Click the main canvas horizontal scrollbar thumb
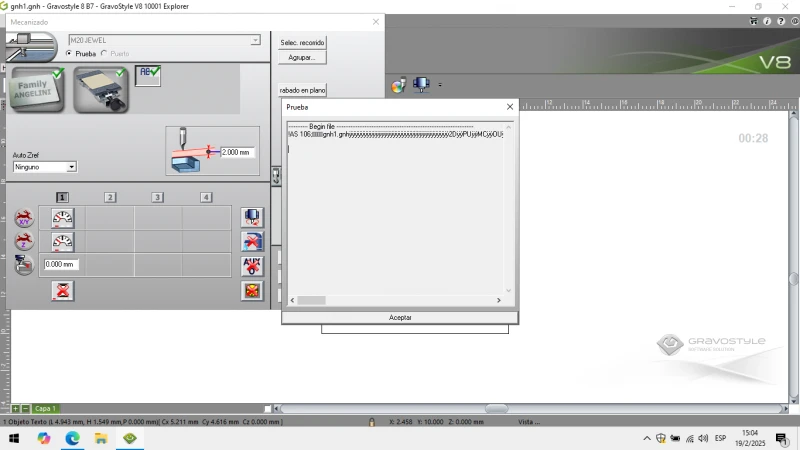Image resolution: width=800 pixels, height=450 pixels. point(496,409)
